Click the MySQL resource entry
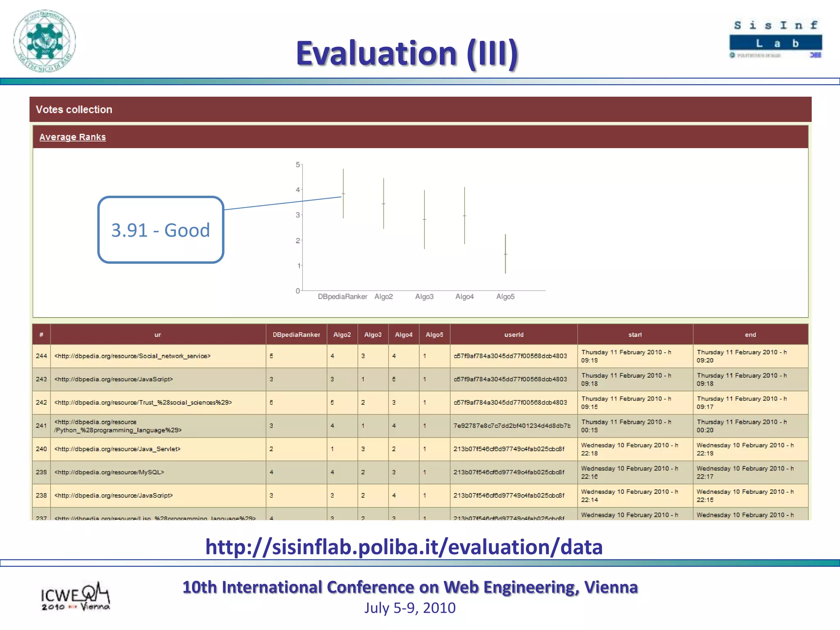This screenshot has width=840, height=630. pos(109,472)
